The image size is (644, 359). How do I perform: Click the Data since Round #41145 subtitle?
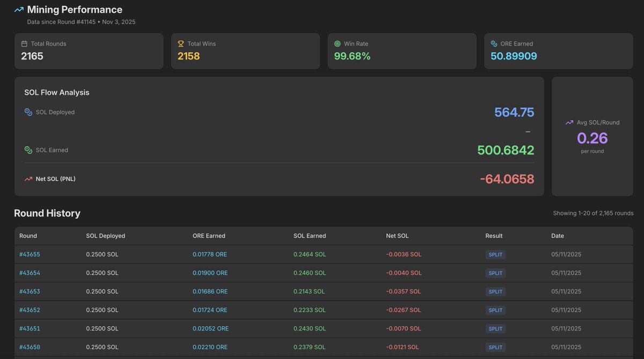click(x=81, y=22)
